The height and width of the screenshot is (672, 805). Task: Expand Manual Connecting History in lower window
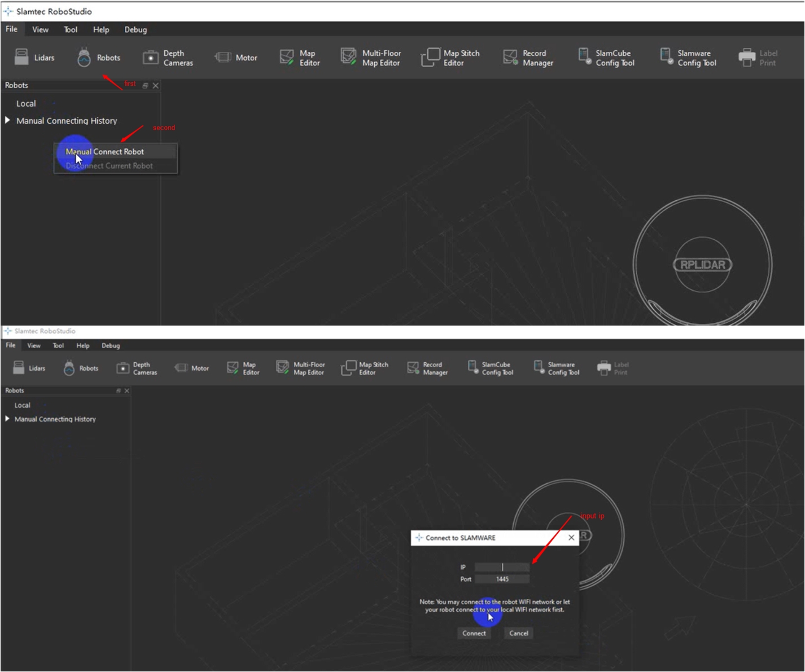click(7, 419)
